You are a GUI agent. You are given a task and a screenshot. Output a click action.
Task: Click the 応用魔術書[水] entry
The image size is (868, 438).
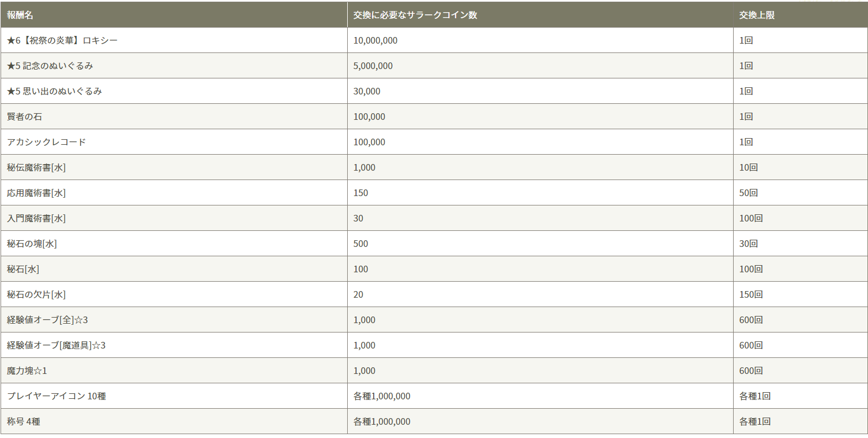pyautogui.click(x=36, y=193)
